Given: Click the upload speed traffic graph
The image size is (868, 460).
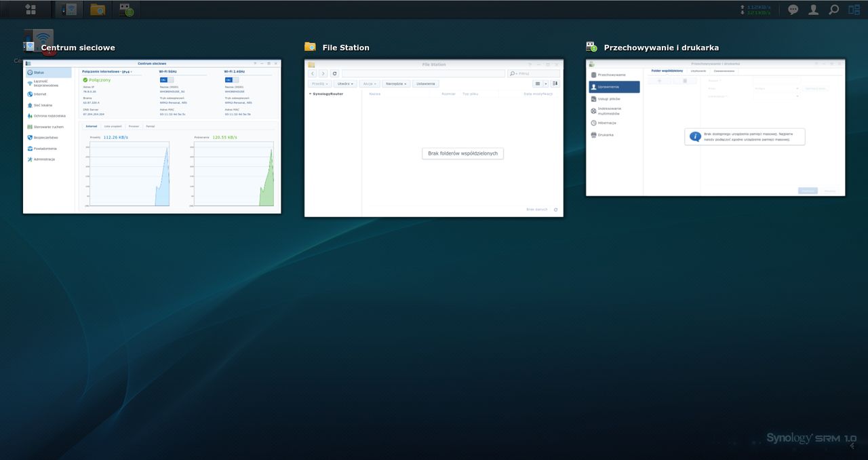Looking at the screenshot, I should click(x=130, y=174).
